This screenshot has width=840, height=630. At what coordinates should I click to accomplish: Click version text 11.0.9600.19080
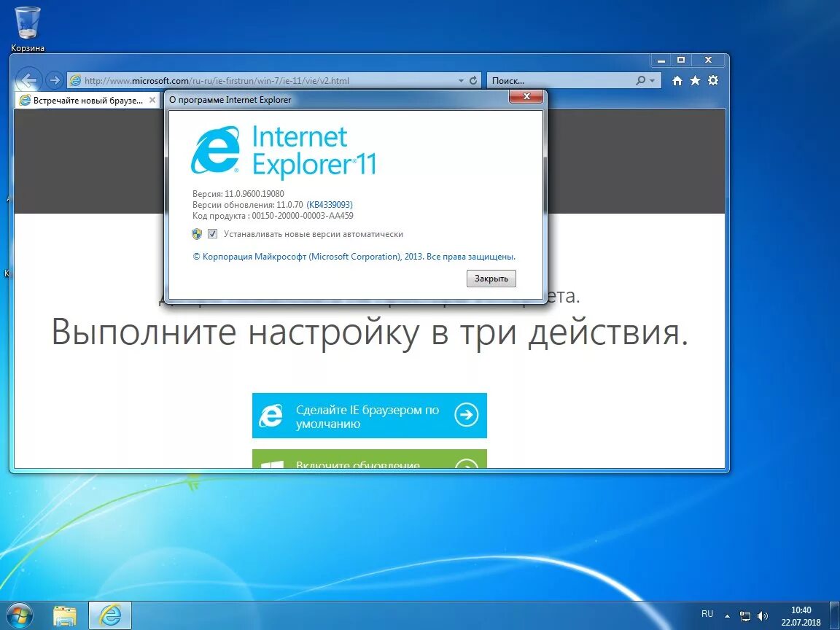254,194
